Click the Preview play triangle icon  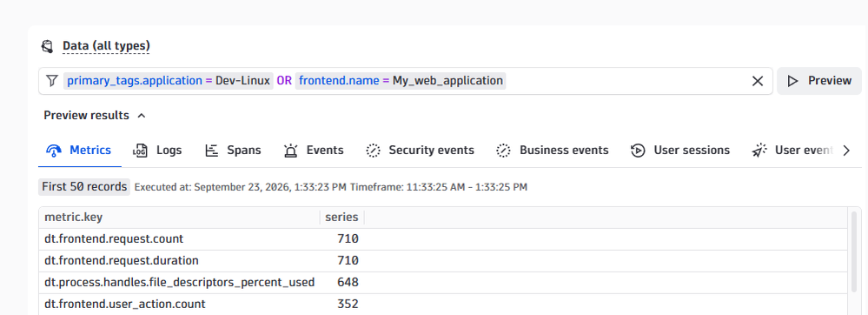click(792, 81)
